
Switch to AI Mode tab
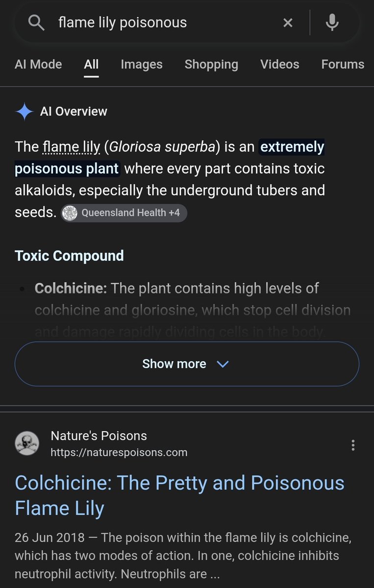(38, 64)
